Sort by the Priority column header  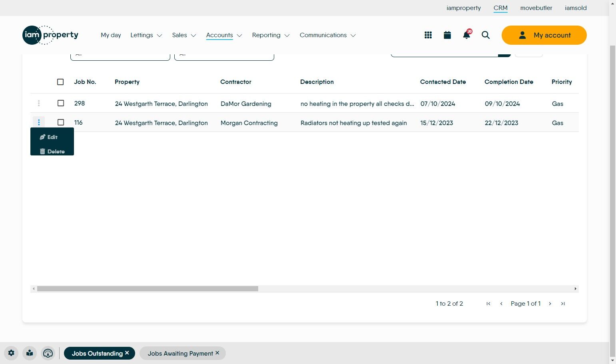tap(562, 82)
